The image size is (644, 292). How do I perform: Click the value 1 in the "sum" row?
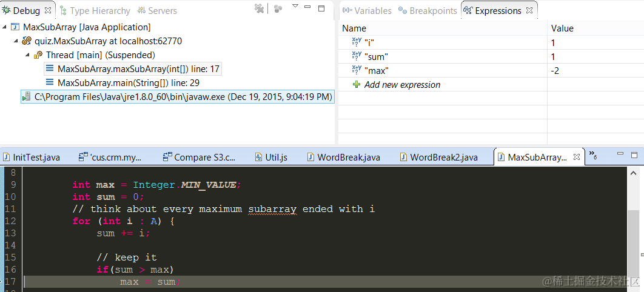pyautogui.click(x=553, y=56)
